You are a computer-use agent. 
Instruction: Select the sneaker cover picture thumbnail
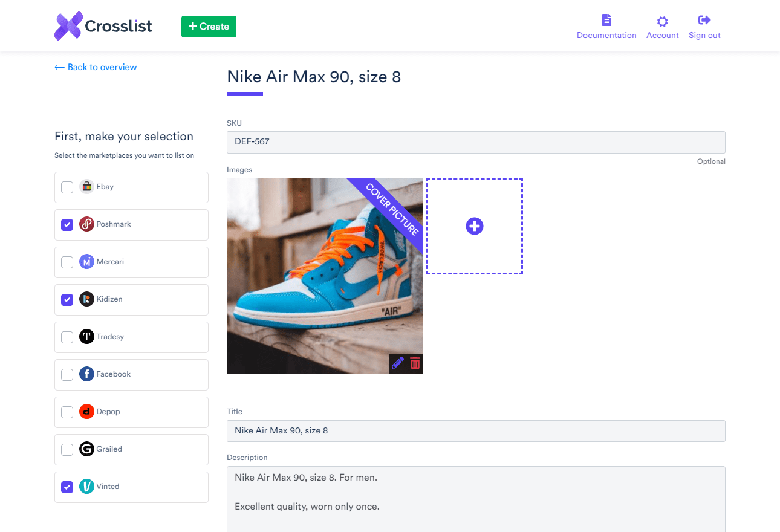(325, 276)
